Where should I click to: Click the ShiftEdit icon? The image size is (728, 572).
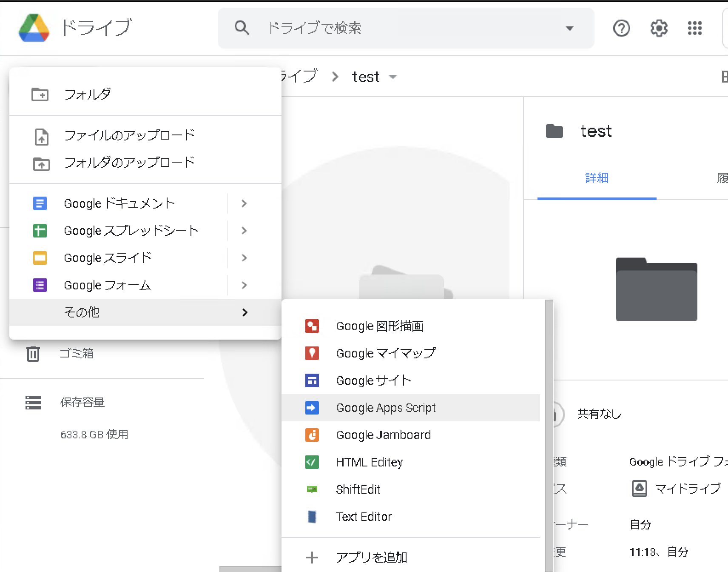tap(312, 489)
